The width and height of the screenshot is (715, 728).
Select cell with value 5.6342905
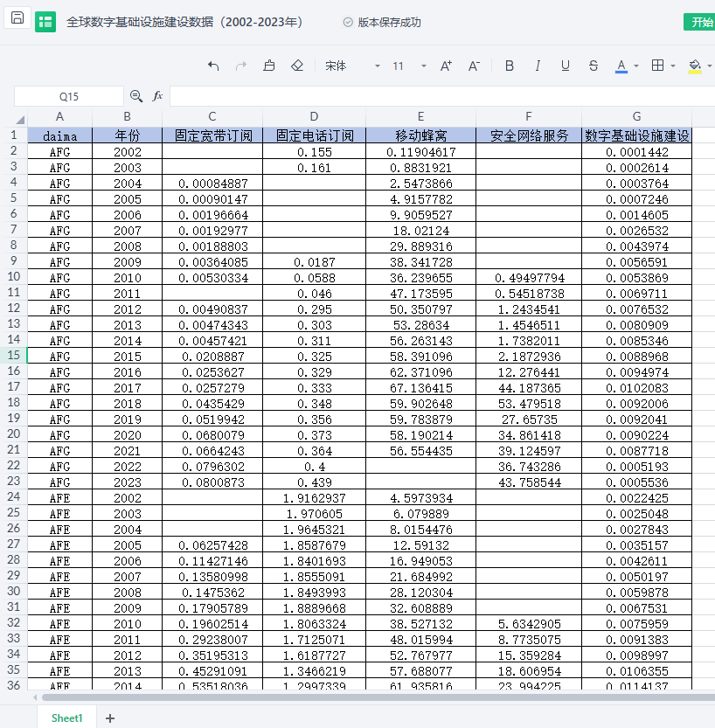tap(529, 623)
